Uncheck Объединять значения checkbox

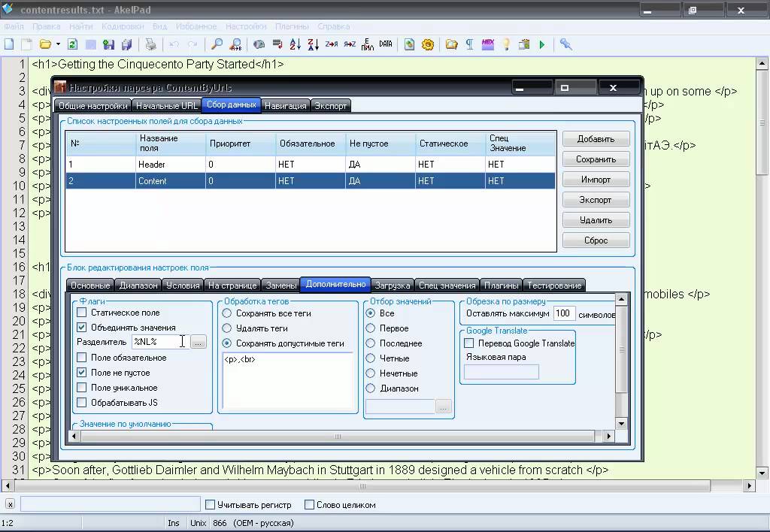click(81, 328)
